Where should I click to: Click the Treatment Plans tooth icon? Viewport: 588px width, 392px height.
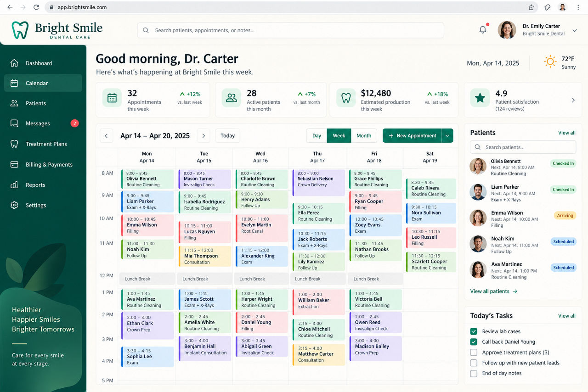pyautogui.click(x=14, y=144)
